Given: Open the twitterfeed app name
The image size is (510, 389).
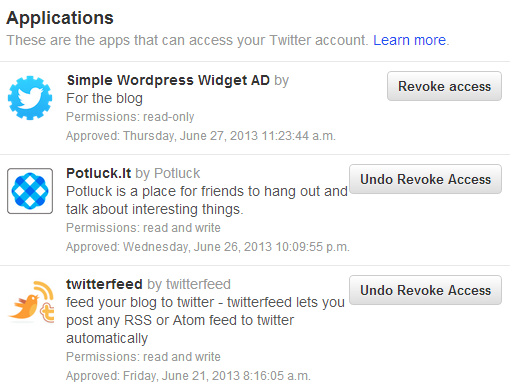Looking at the screenshot, I should point(104,284).
